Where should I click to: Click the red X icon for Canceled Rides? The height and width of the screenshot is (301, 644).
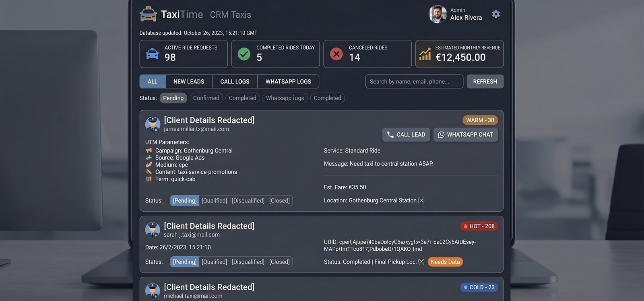click(336, 54)
